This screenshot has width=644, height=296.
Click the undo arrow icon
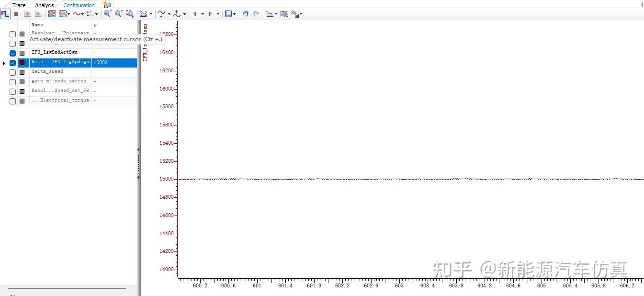[x=245, y=13]
